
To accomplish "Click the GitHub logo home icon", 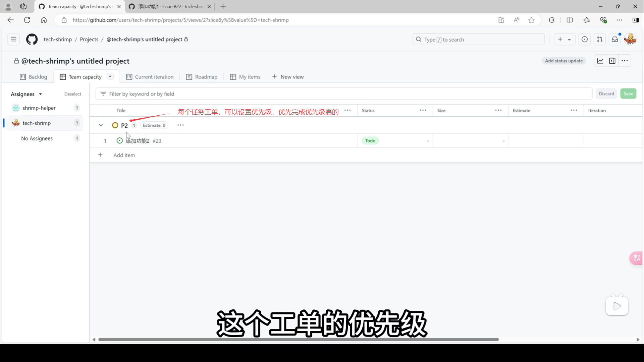I will [x=32, y=39].
